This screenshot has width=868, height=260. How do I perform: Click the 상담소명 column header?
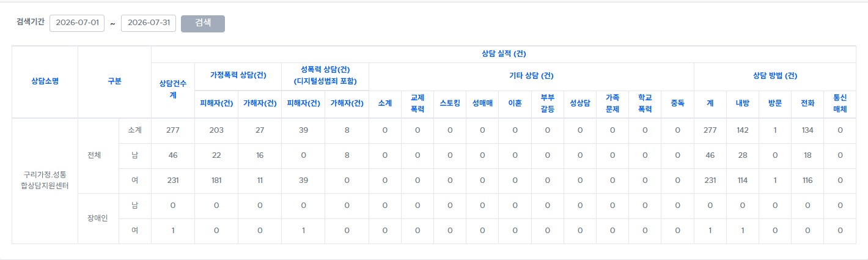tap(45, 81)
